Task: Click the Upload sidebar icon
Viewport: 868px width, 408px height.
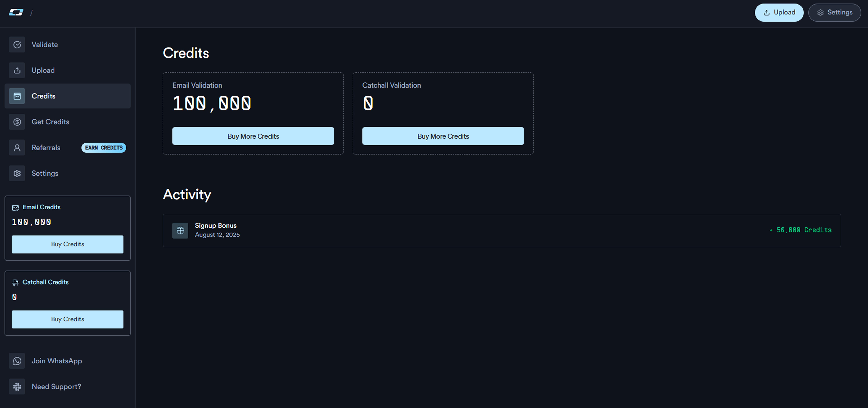Action: point(17,70)
